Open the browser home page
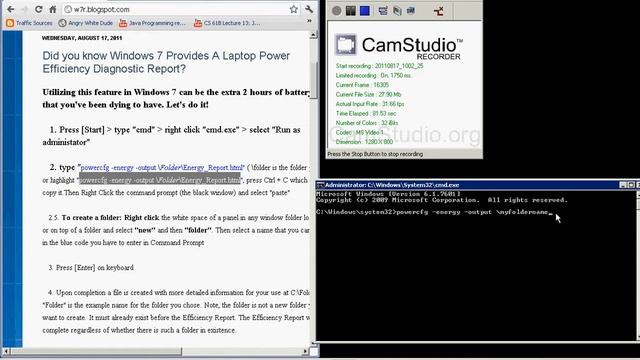The image size is (640, 360). pos(53,9)
